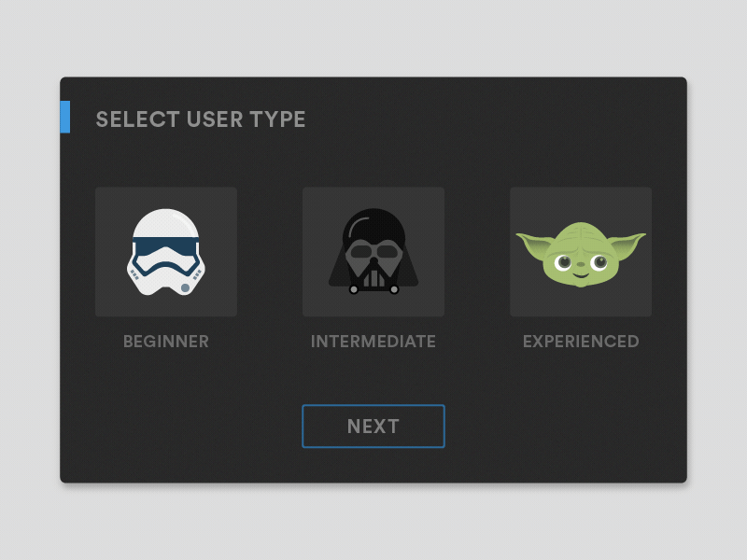The width and height of the screenshot is (747, 560).
Task: Click the Select User Type heading
Action: pos(201,119)
